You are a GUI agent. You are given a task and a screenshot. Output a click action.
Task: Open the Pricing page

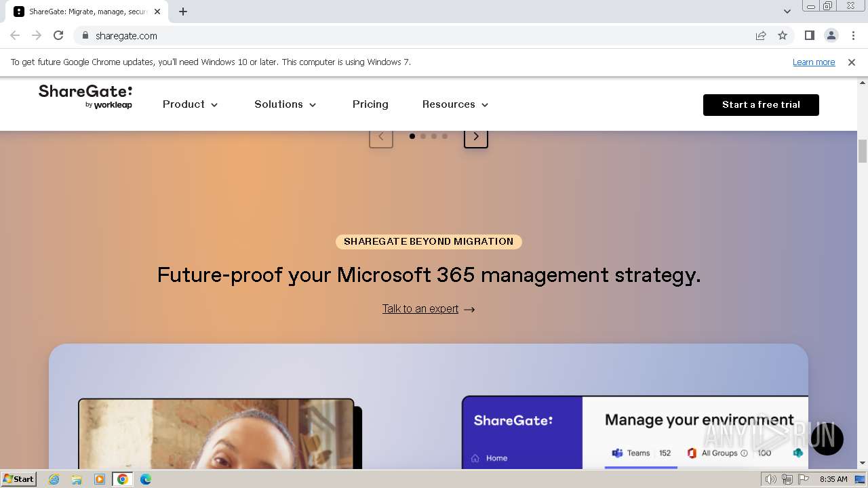pos(370,104)
